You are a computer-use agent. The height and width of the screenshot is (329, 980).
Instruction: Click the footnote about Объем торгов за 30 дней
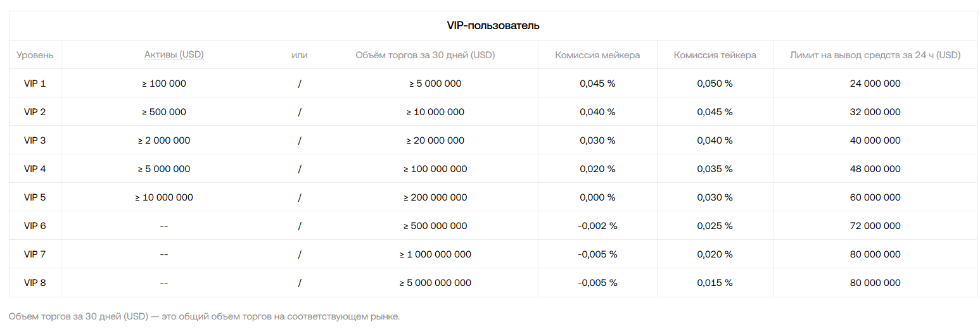(x=205, y=316)
